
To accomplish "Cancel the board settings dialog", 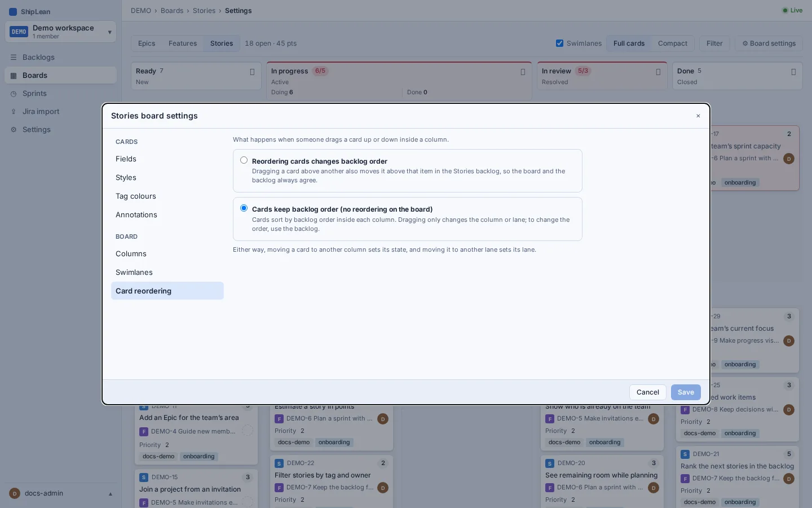I will 647,392.
